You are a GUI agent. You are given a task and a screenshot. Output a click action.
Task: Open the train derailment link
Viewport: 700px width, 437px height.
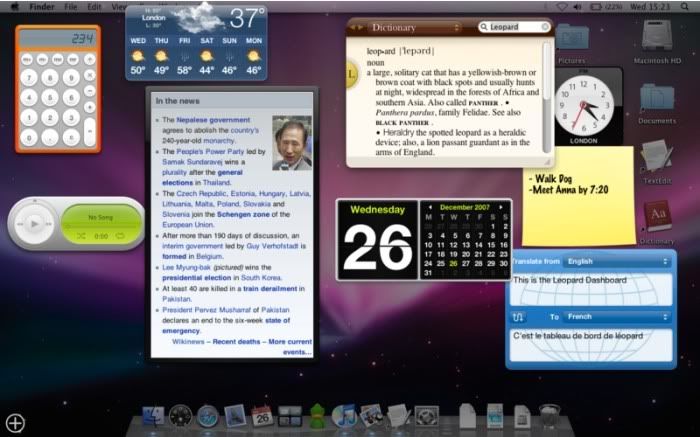click(x=270, y=289)
